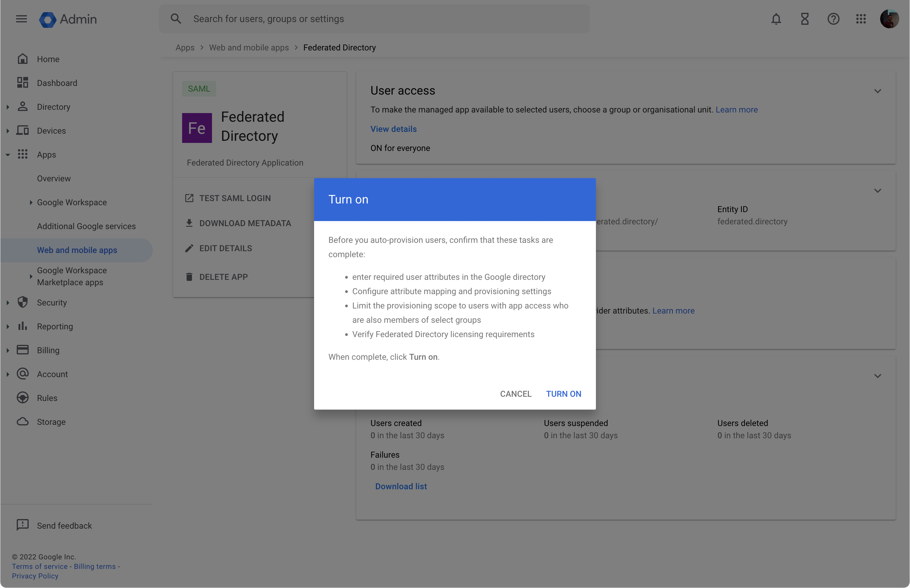Select Additional Google services in sidebar
The width and height of the screenshot is (910, 588).
[86, 226]
